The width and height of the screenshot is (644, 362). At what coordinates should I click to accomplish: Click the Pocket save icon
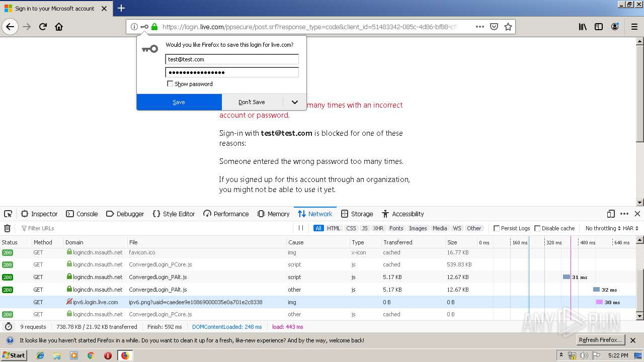coord(494,27)
